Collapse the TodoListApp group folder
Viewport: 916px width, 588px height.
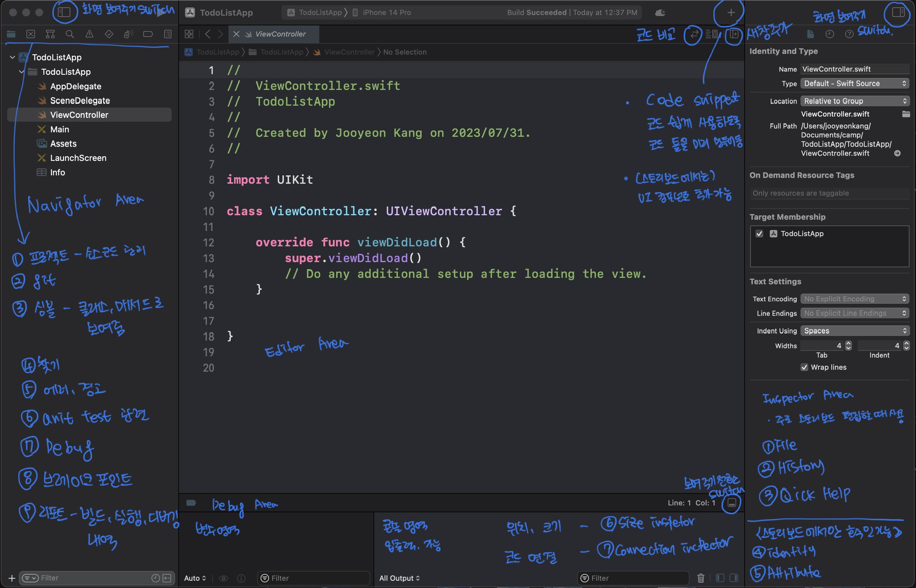pyautogui.click(x=21, y=72)
